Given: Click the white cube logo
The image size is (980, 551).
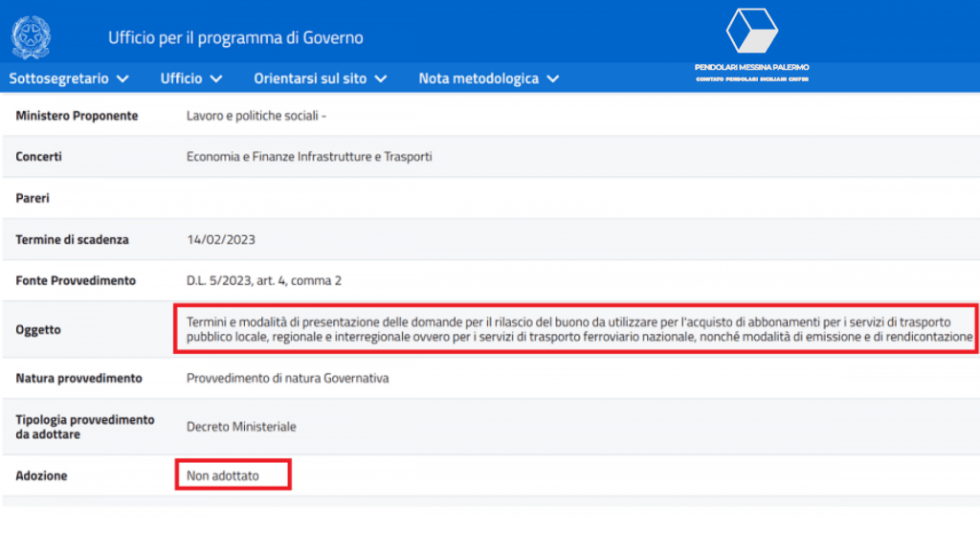Looking at the screenshot, I should [x=751, y=32].
